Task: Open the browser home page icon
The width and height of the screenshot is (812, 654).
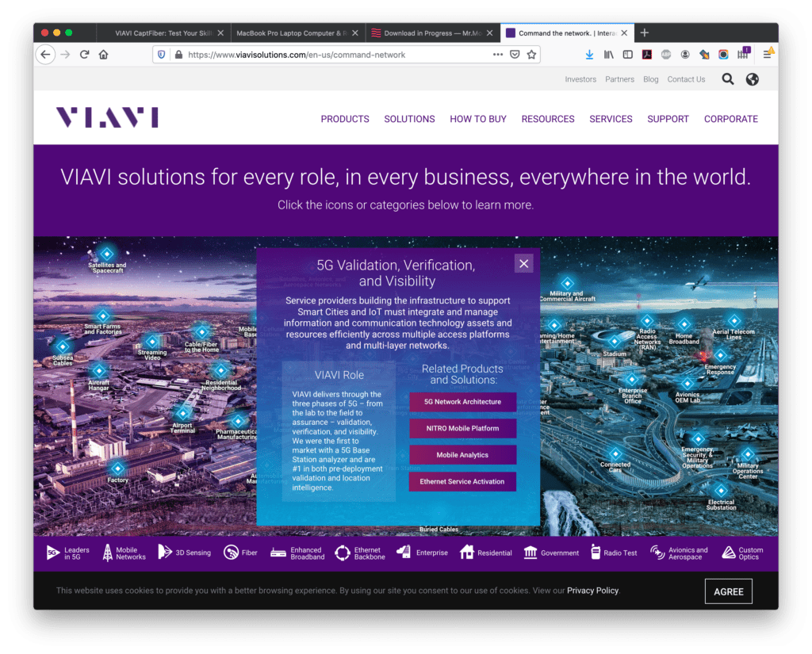Action: 104,55
